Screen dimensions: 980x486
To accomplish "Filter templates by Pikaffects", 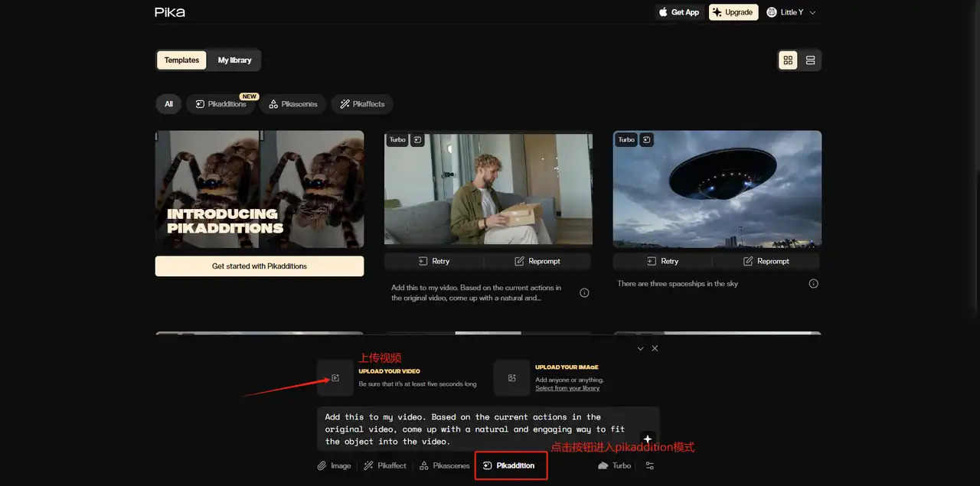I will point(362,104).
